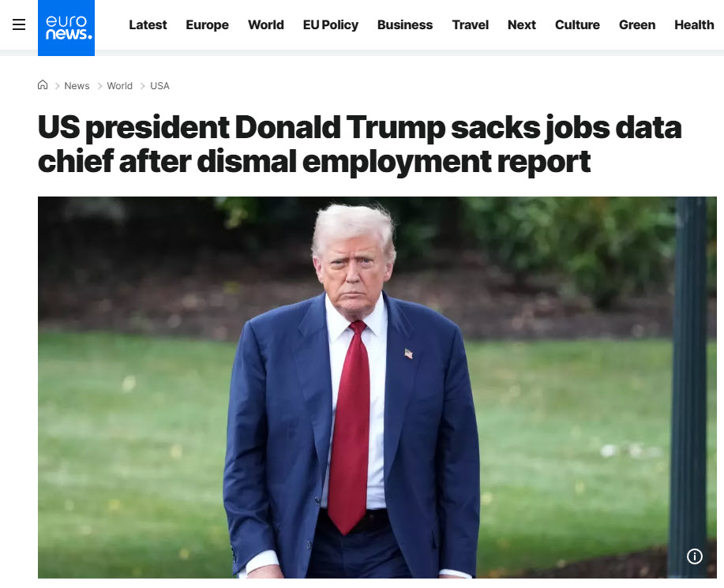Image resolution: width=724 pixels, height=588 pixels.
Task: Click the info icon on the photo
Action: point(695,556)
